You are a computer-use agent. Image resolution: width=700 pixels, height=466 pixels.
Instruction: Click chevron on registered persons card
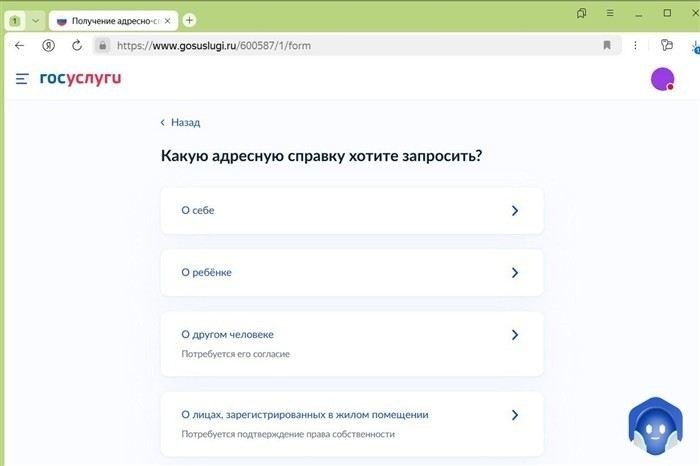pos(515,415)
